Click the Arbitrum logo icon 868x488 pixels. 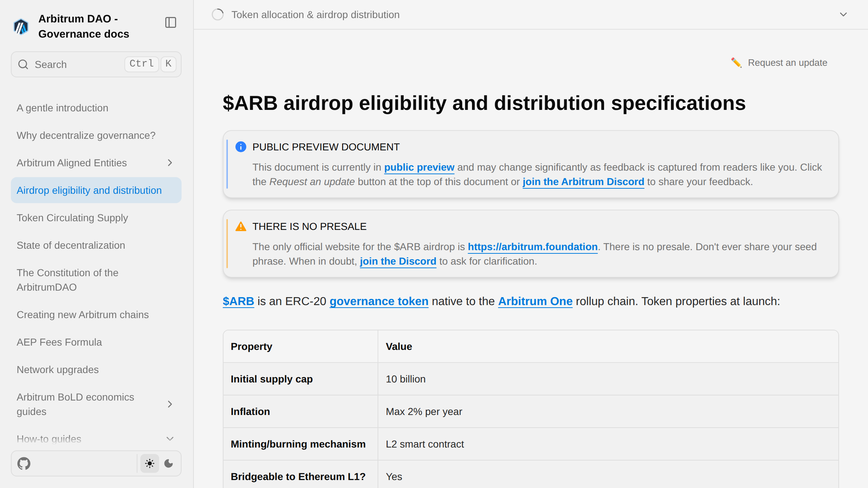coord(21,26)
